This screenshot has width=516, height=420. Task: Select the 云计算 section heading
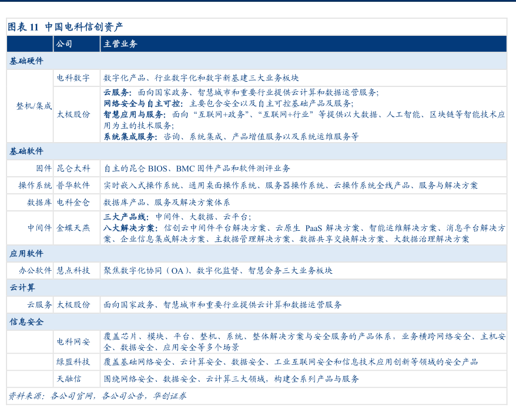(x=22, y=288)
